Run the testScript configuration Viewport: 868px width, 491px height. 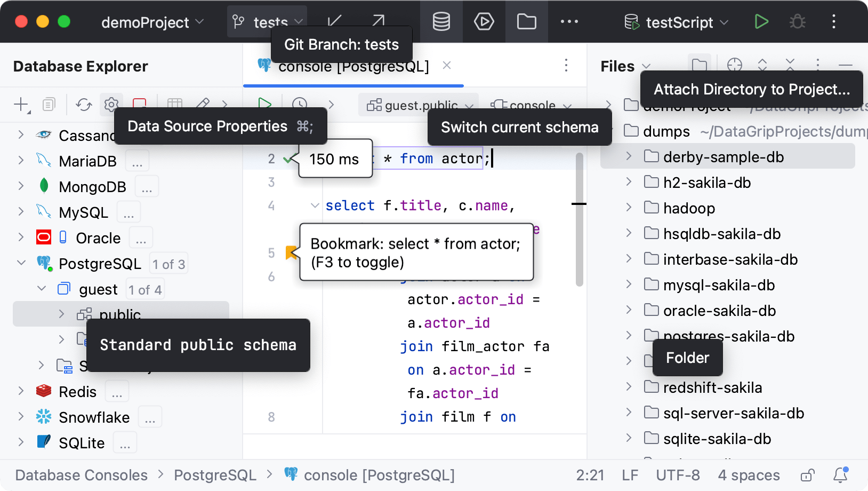point(761,22)
